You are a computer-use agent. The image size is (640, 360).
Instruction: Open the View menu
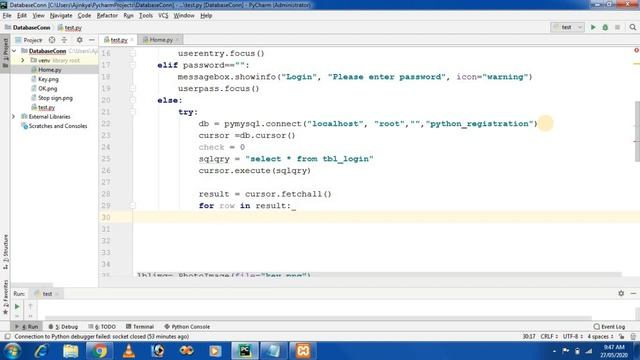pyautogui.click(x=38, y=16)
